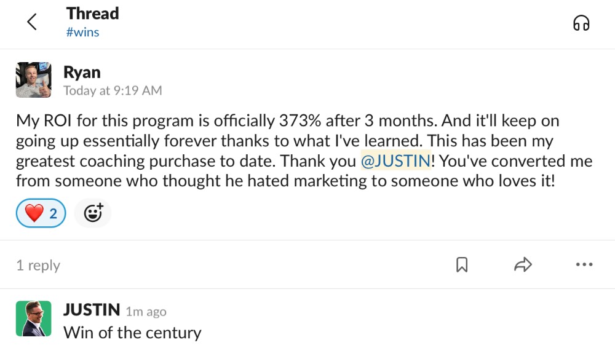Open more actions via three-dots icon
This screenshot has height=364, width=615.
point(584,265)
